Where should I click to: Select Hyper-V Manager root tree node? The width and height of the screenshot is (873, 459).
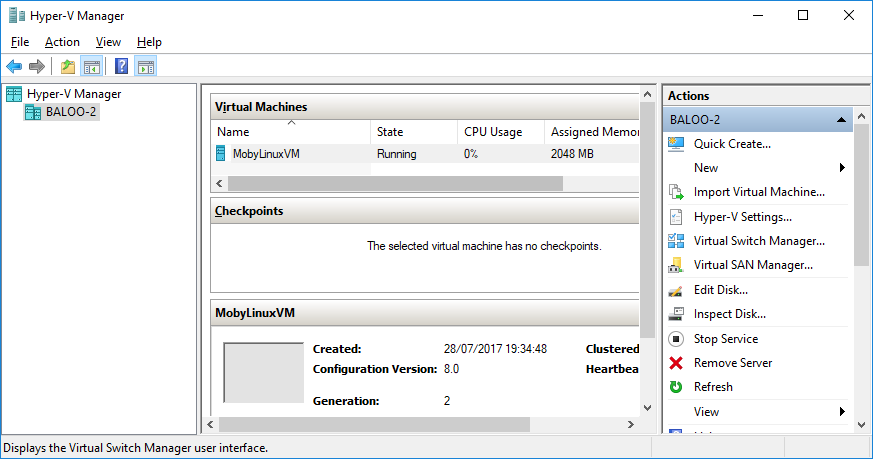pyautogui.click(x=73, y=94)
